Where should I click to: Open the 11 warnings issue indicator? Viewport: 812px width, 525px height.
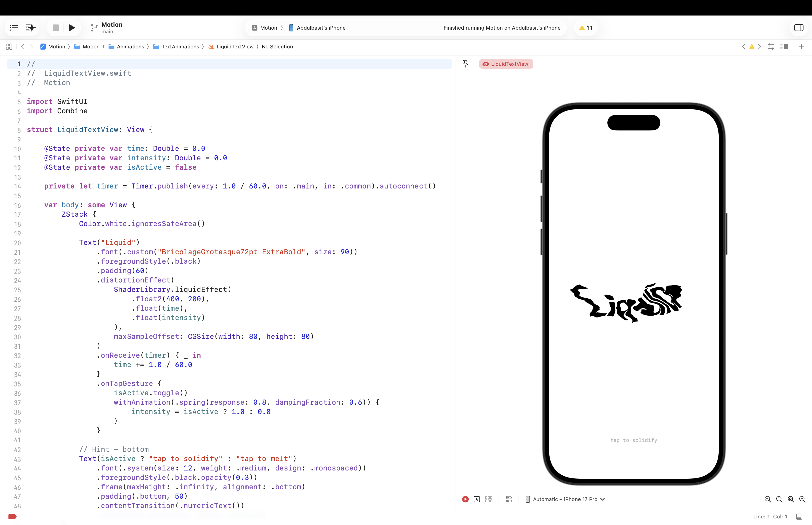(x=586, y=28)
